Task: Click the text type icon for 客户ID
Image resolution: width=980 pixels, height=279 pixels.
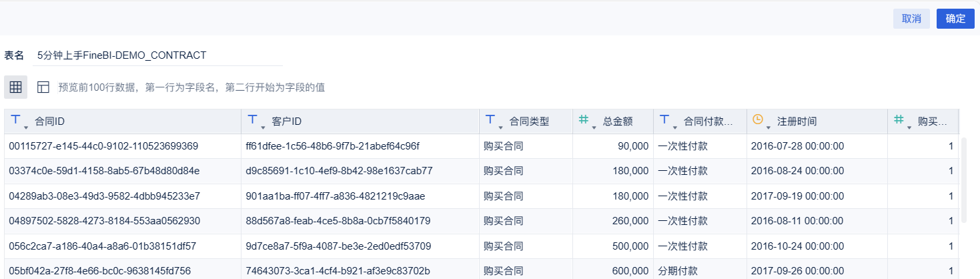Action: pos(253,120)
